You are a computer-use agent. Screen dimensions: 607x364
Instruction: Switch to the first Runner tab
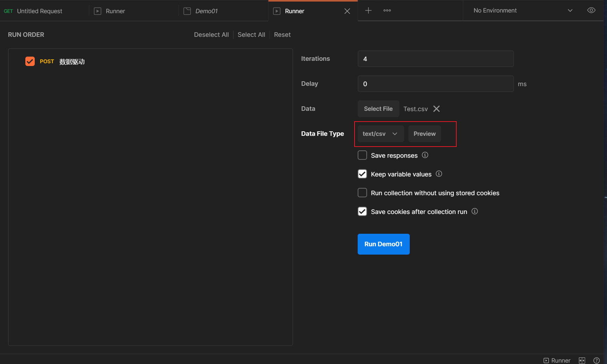[x=115, y=11]
